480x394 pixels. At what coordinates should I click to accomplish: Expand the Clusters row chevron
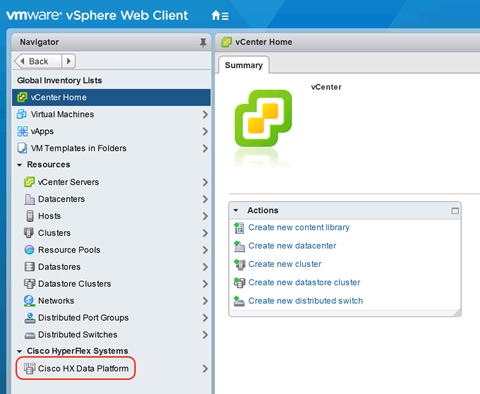click(205, 233)
